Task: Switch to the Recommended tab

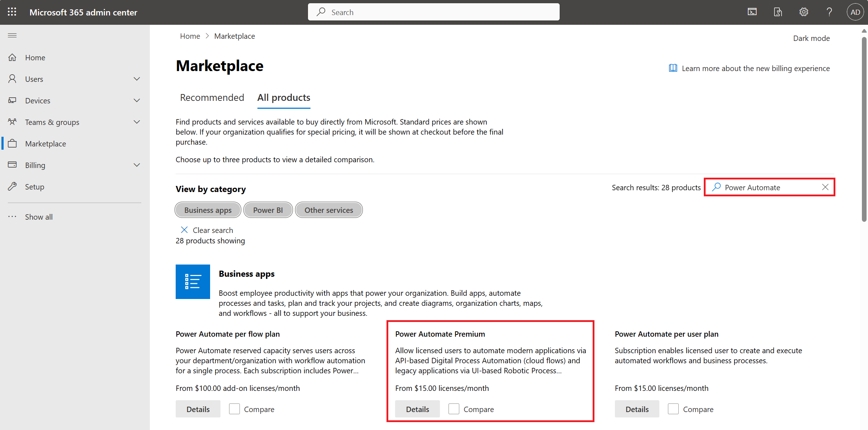Action: click(x=213, y=97)
